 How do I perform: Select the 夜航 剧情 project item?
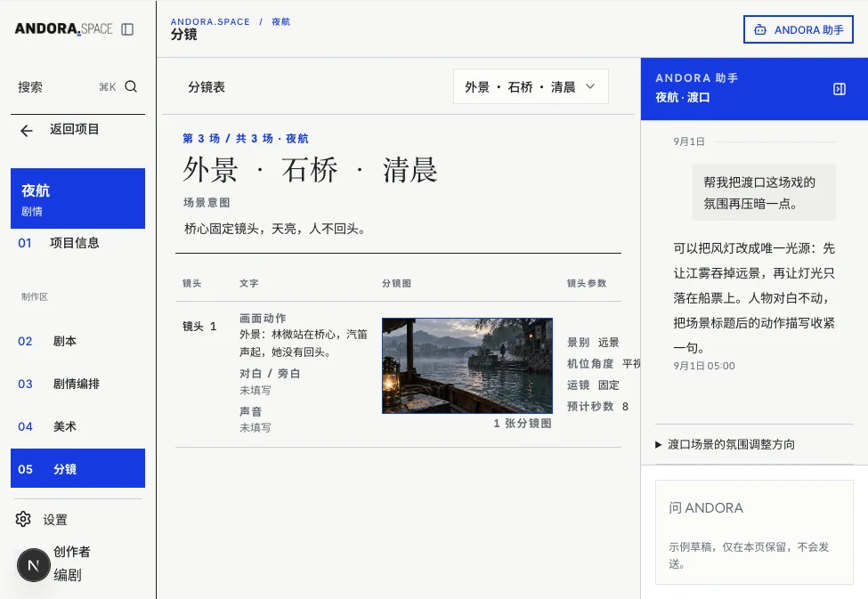coord(77,198)
